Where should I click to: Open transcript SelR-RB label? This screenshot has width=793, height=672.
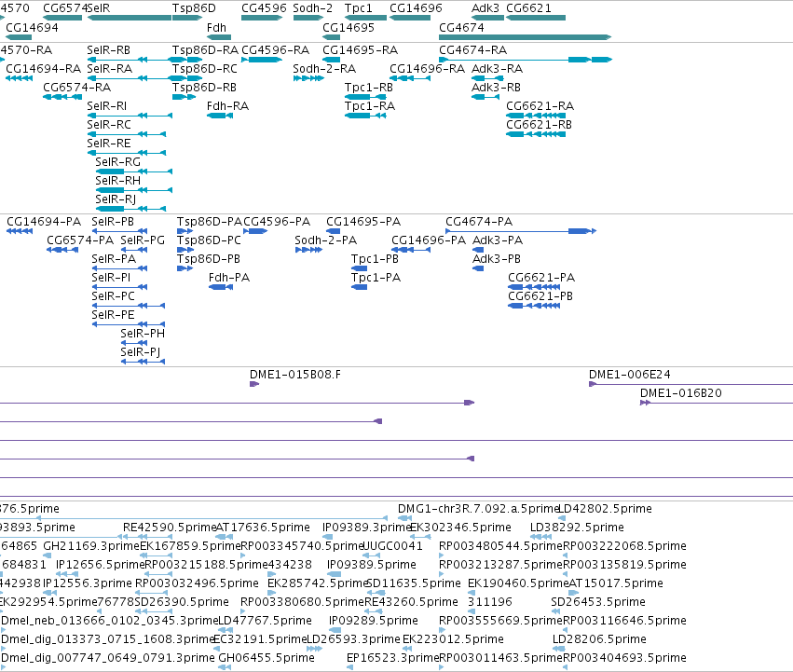click(108, 50)
